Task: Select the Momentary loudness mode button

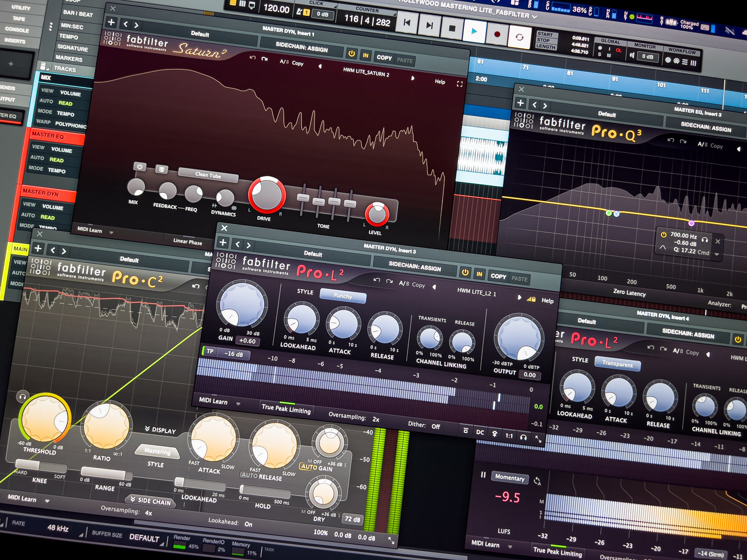Action: [x=510, y=477]
